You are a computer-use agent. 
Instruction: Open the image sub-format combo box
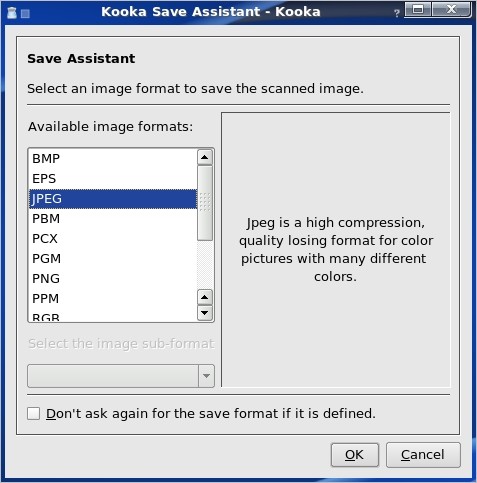(x=121, y=376)
